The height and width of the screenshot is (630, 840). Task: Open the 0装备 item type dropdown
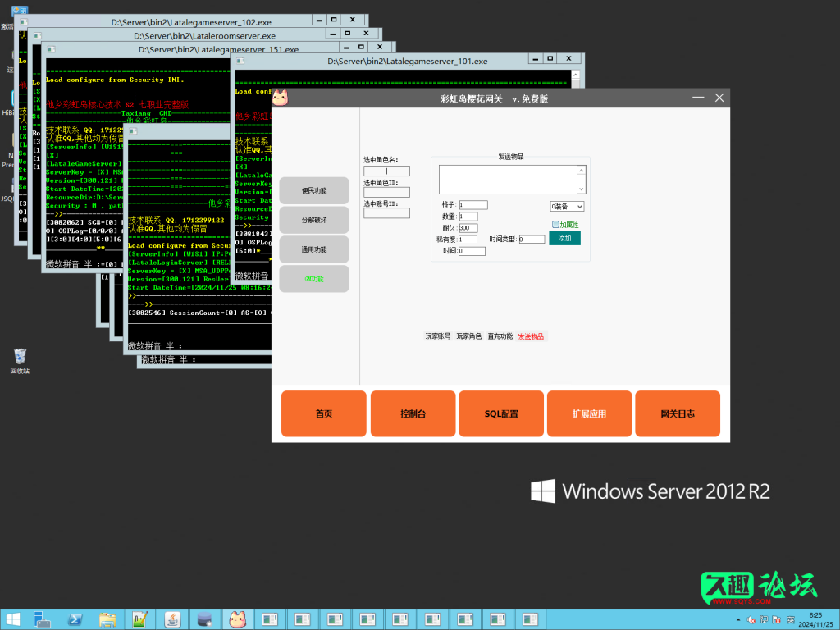(566, 205)
